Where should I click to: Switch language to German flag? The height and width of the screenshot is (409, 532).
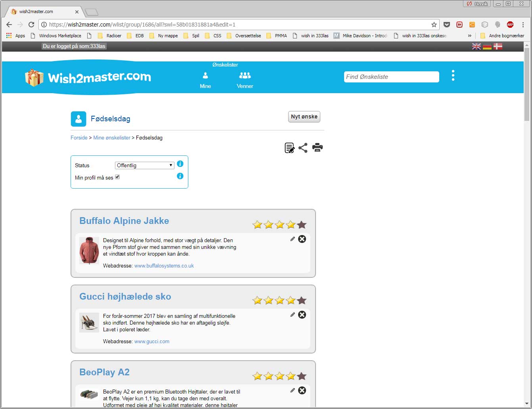(x=487, y=46)
